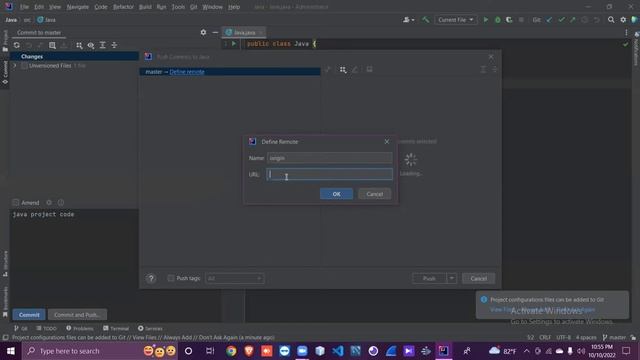Check the Unversioned Files checkbox
Image resolution: width=640 pixels, height=360 pixels.
pyautogui.click(x=24, y=66)
